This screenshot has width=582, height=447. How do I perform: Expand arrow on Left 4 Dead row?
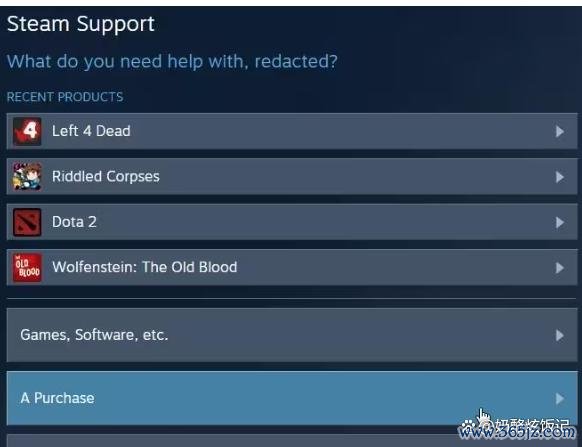coord(560,131)
